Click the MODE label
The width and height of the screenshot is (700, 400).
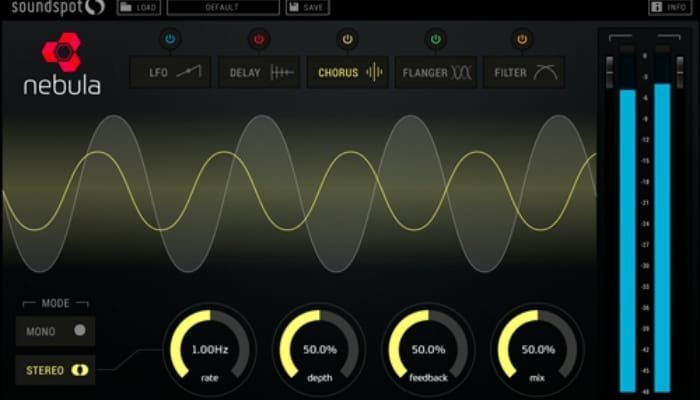[x=55, y=304]
